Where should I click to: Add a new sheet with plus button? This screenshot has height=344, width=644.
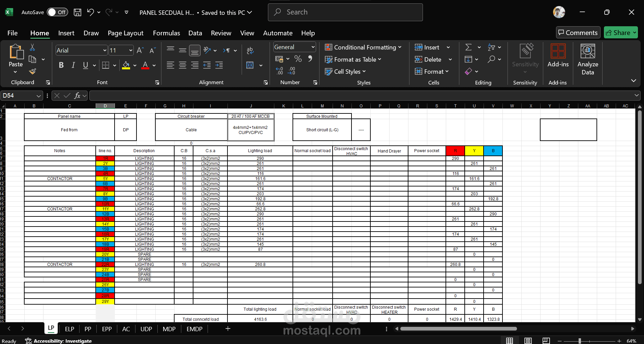(228, 329)
